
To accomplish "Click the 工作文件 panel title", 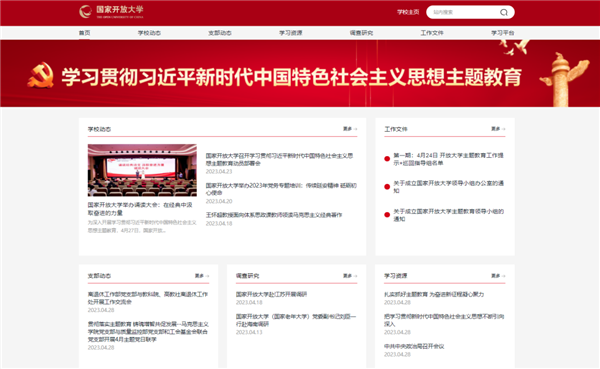I will tap(396, 129).
